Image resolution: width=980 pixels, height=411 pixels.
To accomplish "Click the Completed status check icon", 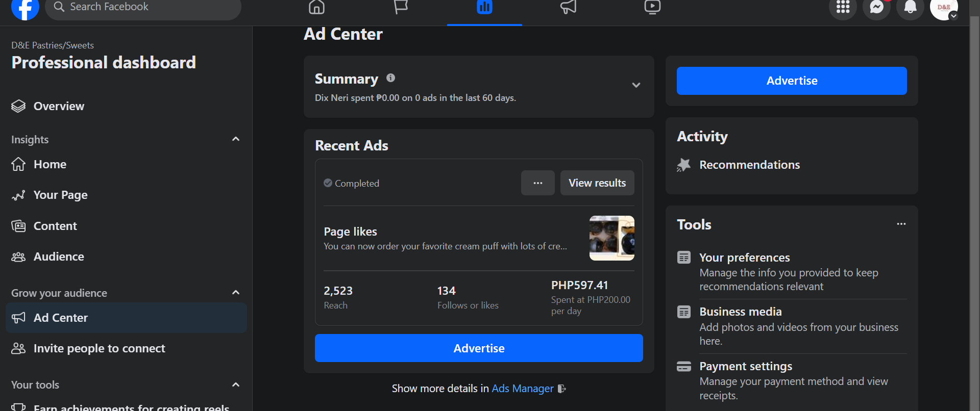I will [x=328, y=183].
